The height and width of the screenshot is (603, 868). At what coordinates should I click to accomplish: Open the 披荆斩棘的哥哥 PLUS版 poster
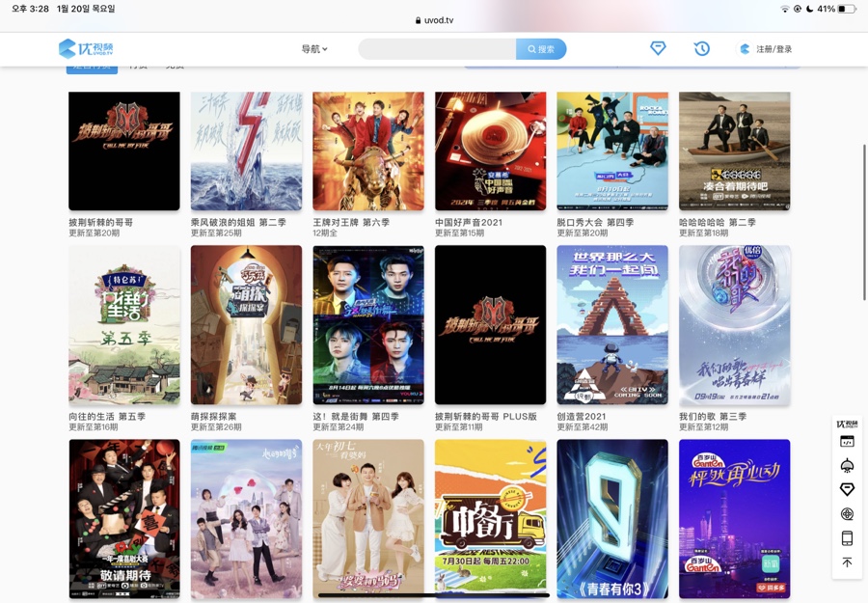491,325
